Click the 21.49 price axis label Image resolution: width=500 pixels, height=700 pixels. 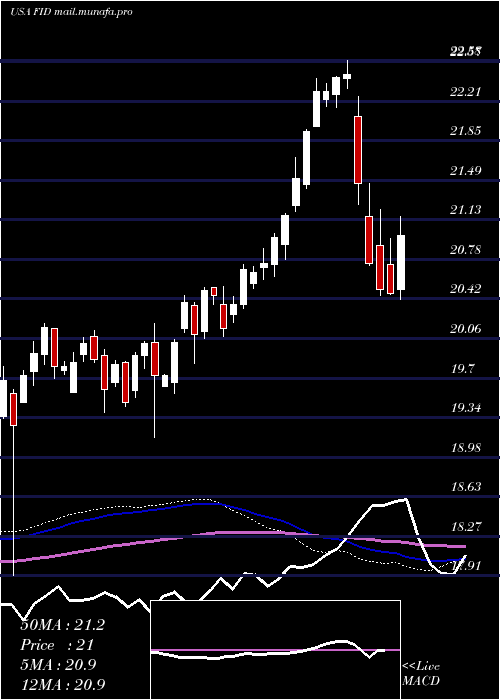465,171
